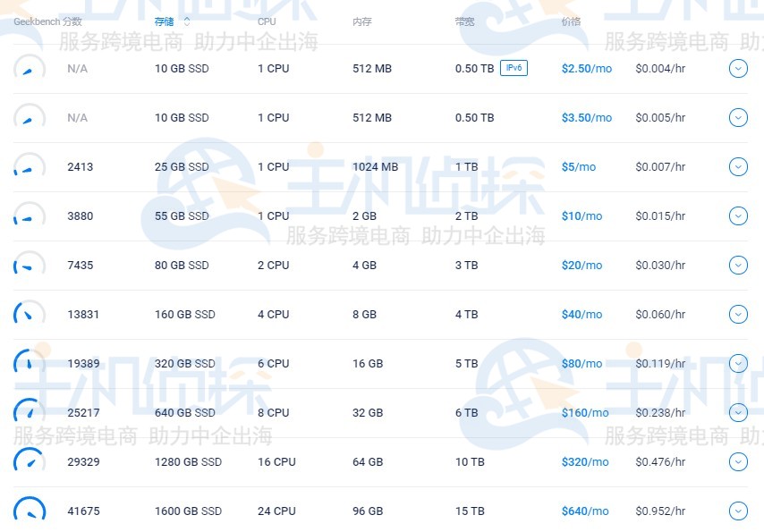Click the gauge icon in the $2.50/mo row
Screen dimensions: 764x532
coord(29,69)
